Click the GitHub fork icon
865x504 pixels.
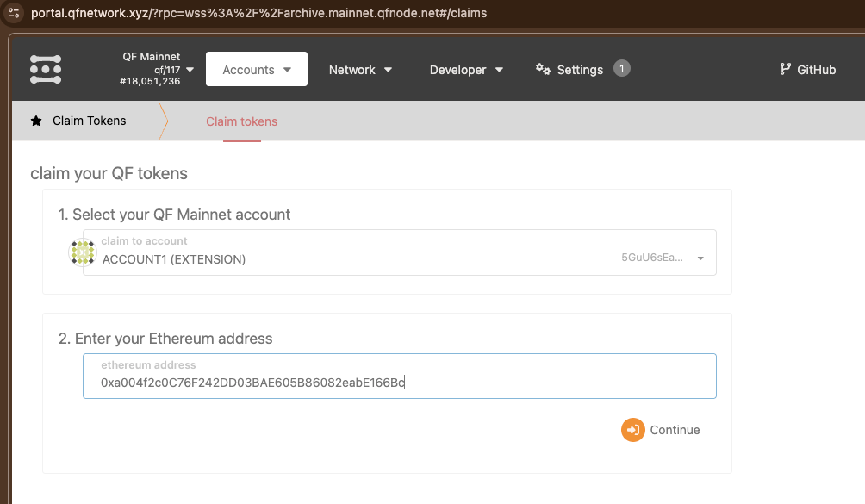click(785, 70)
